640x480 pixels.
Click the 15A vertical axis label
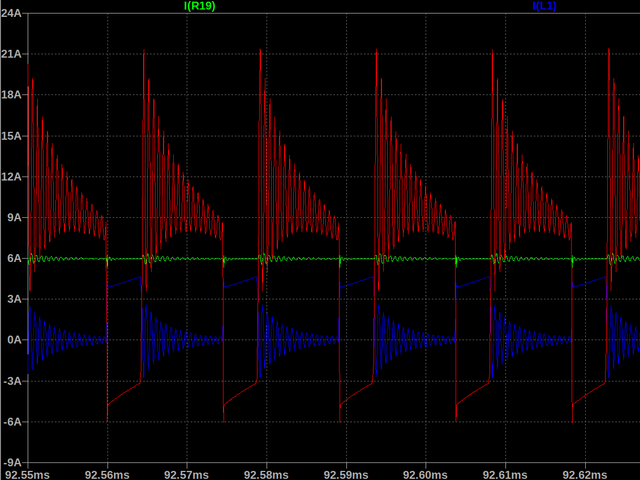pos(13,136)
